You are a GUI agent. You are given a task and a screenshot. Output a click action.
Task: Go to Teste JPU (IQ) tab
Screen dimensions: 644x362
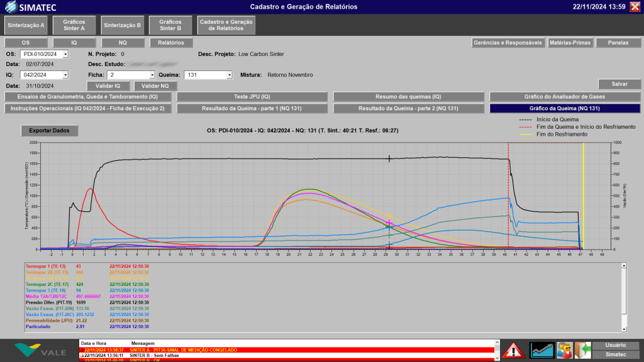click(252, 97)
